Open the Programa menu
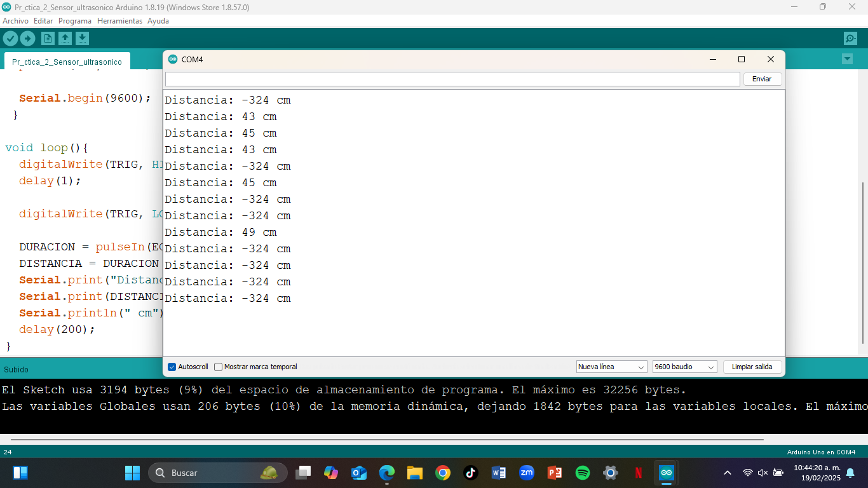The image size is (868, 488). [x=75, y=21]
